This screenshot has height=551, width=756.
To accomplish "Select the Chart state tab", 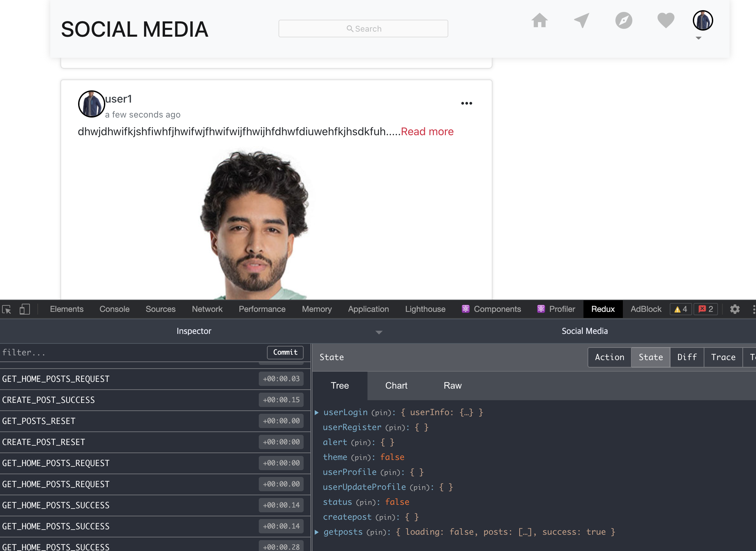I will 396,386.
